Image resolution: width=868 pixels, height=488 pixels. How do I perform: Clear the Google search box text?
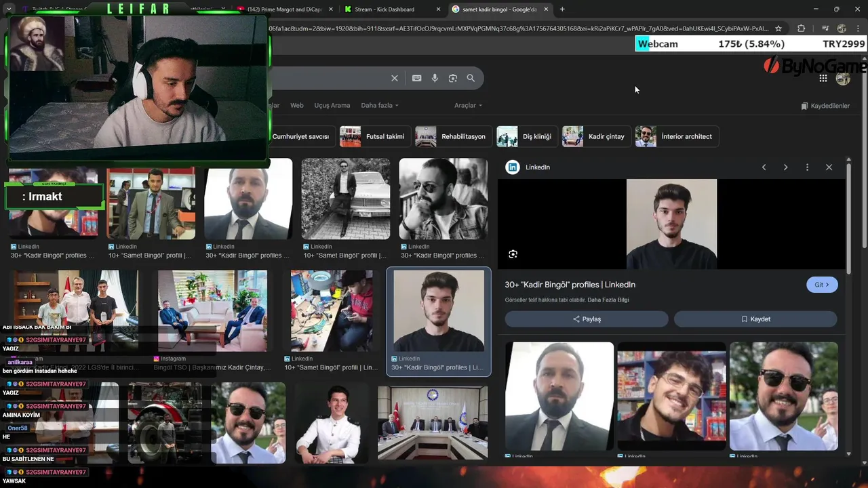394,78
